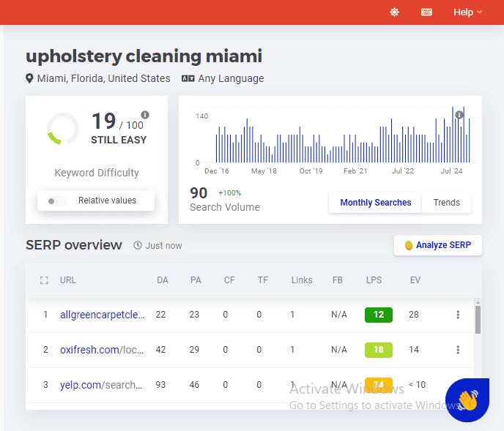Click the green LPS badge 12
504x431 pixels.
click(x=379, y=315)
